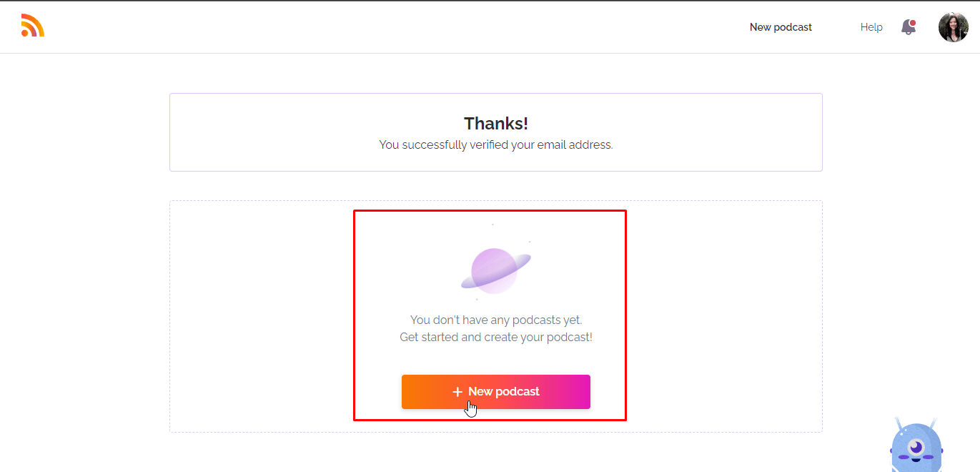
Task: Click the email verified confirmation message
Action: (x=496, y=144)
